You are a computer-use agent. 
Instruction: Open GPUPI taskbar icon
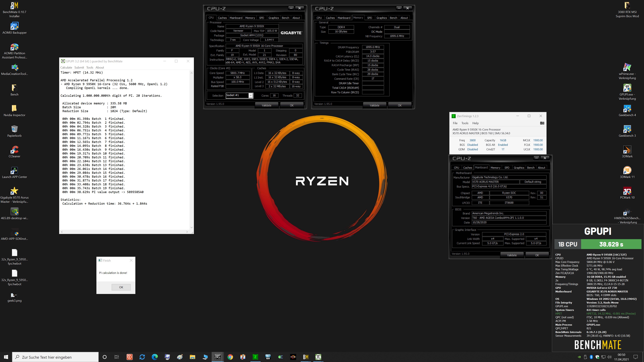tap(318, 357)
